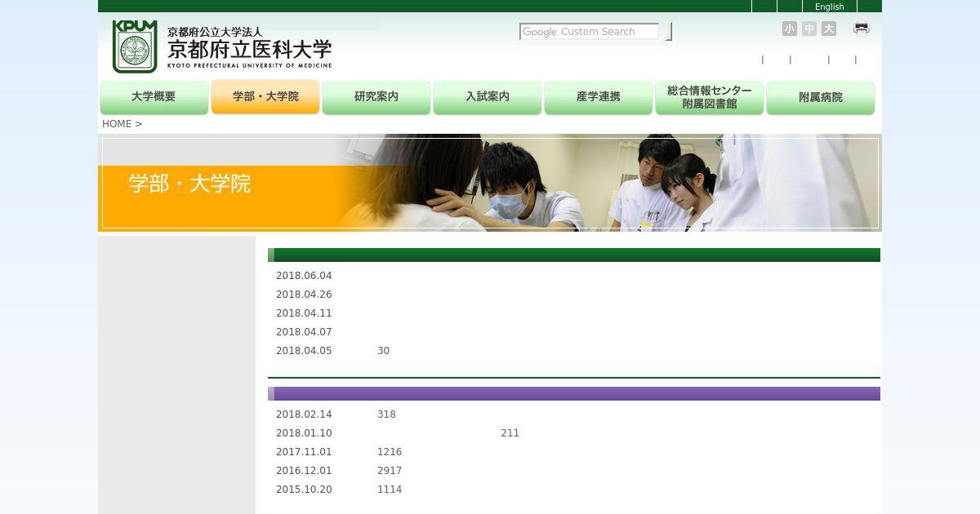
Task: Set font size to small (小)
Action: coord(790,29)
